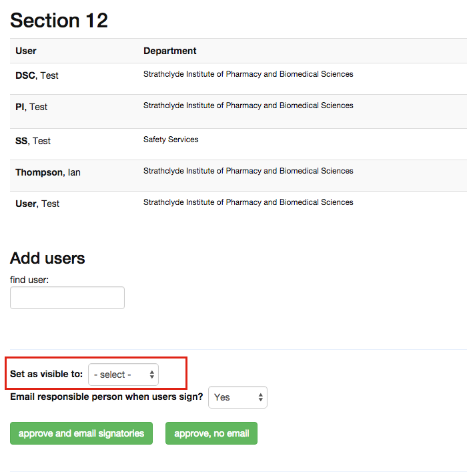Click the 'Section 12' heading
This screenshot has width=467, height=476.
(59, 20)
